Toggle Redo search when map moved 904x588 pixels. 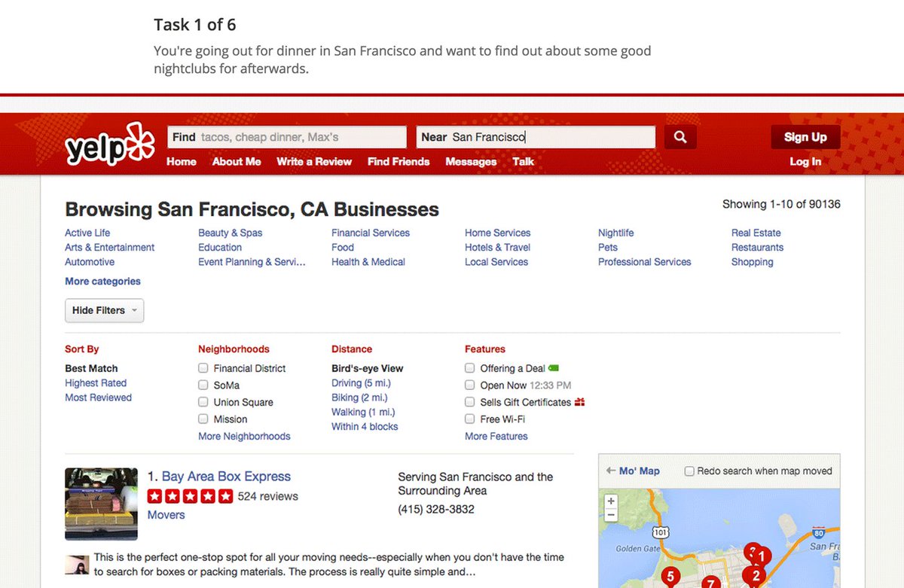click(x=689, y=471)
